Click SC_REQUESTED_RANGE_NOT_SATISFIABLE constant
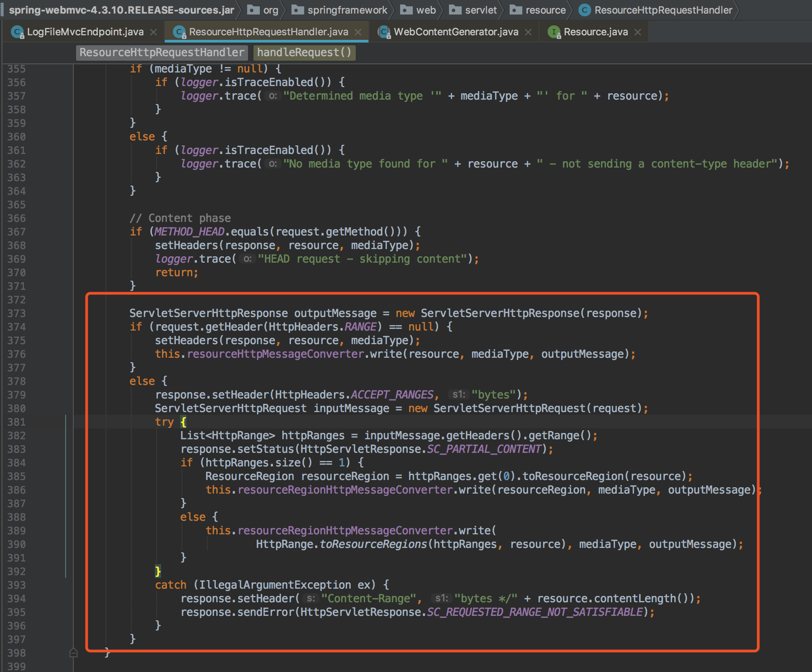812x672 pixels. click(x=535, y=612)
